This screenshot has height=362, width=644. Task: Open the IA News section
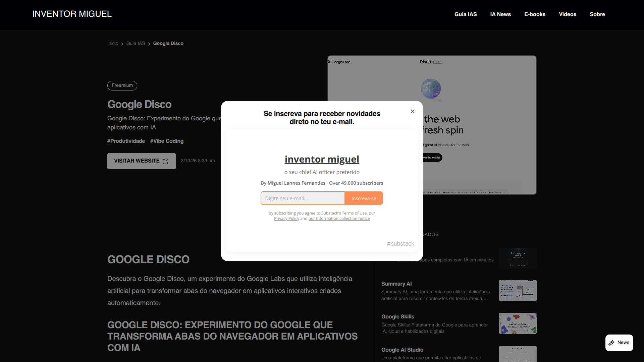click(500, 14)
